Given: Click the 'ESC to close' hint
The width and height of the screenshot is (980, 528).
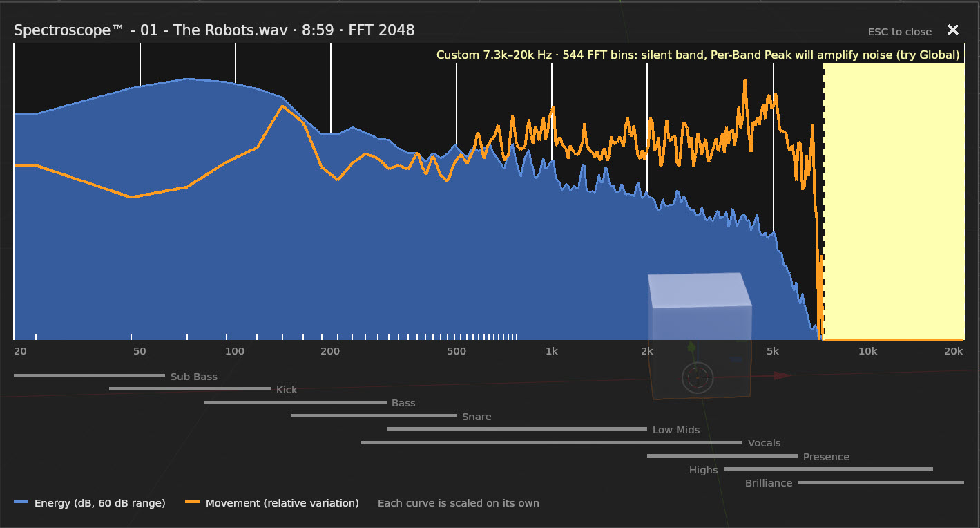Looking at the screenshot, I should pos(900,32).
